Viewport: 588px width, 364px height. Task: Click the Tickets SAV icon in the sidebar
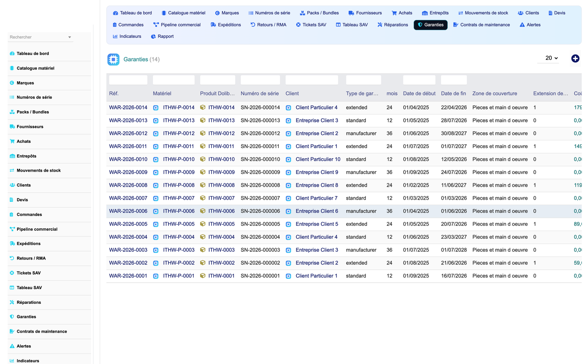[x=12, y=273]
